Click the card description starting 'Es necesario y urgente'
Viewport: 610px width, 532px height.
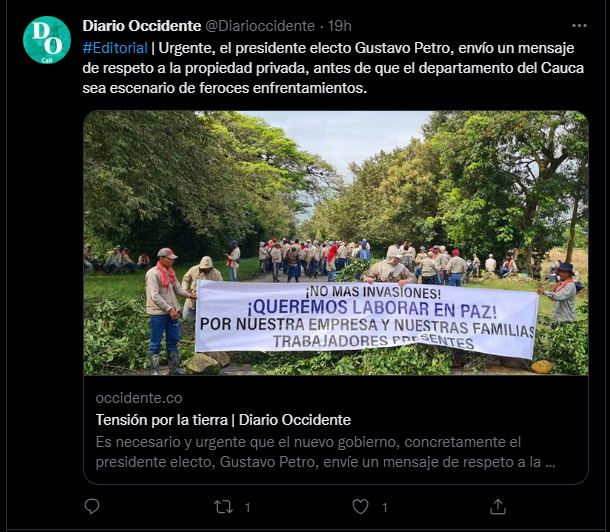pos(325,452)
